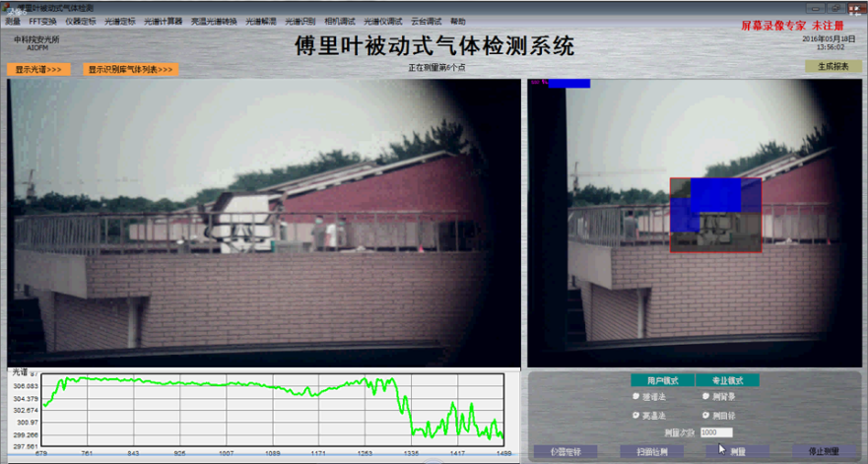Select the 测背景 radio option
Screen dimensions: 868x464
pos(706,397)
